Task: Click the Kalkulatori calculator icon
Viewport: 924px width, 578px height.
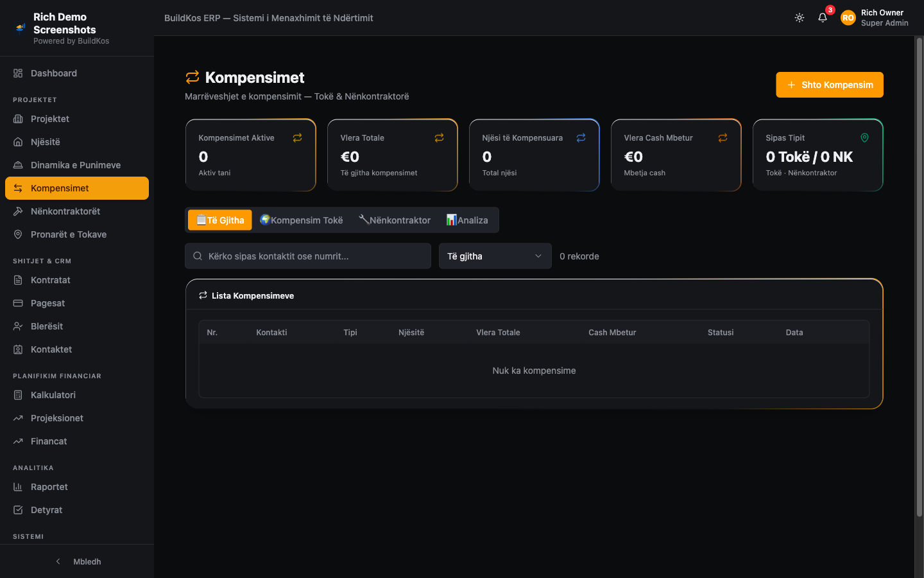Action: [x=18, y=395]
